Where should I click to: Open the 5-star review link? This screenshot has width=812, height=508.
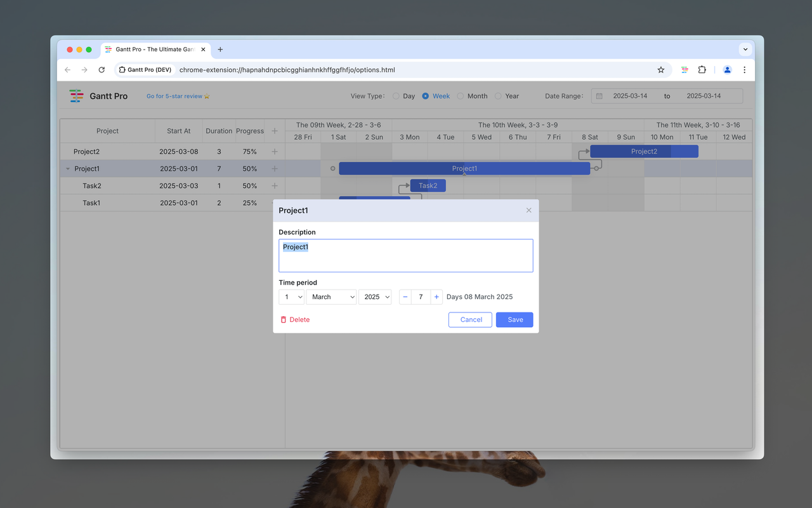pos(178,96)
